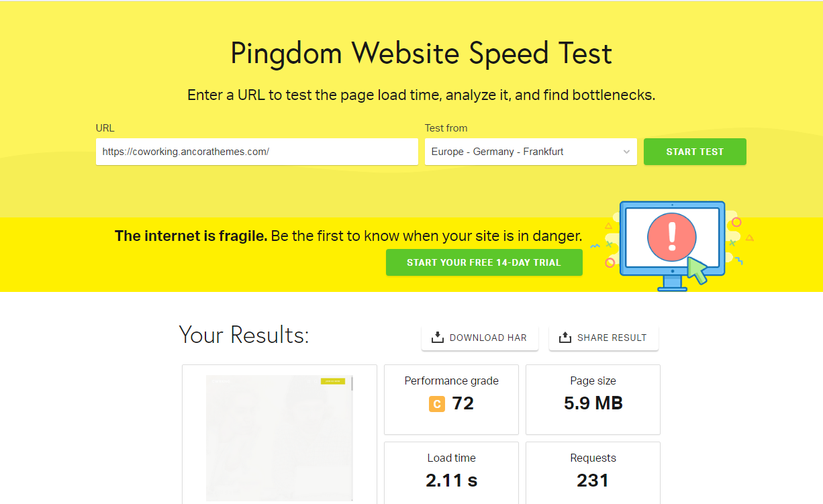The width and height of the screenshot is (823, 504).
Task: Click the SHARE RESULT button
Action: [x=603, y=338]
